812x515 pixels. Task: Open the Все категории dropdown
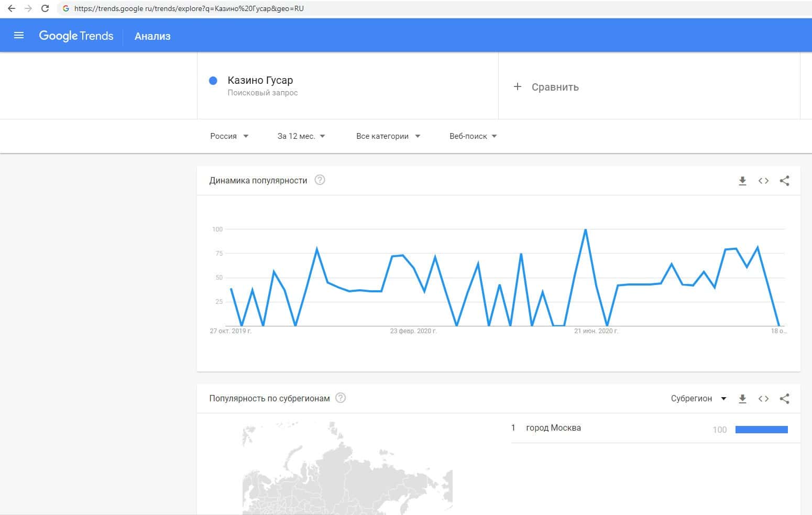point(388,136)
